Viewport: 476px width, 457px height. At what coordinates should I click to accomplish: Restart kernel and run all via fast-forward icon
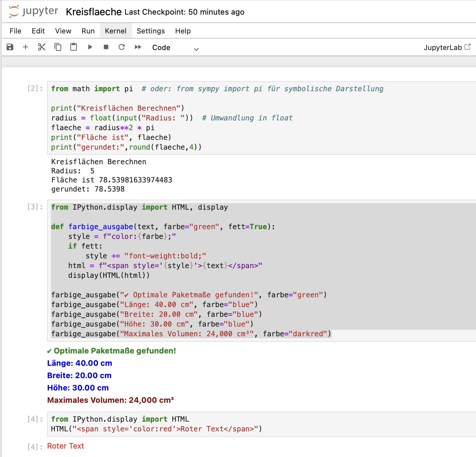[x=138, y=47]
